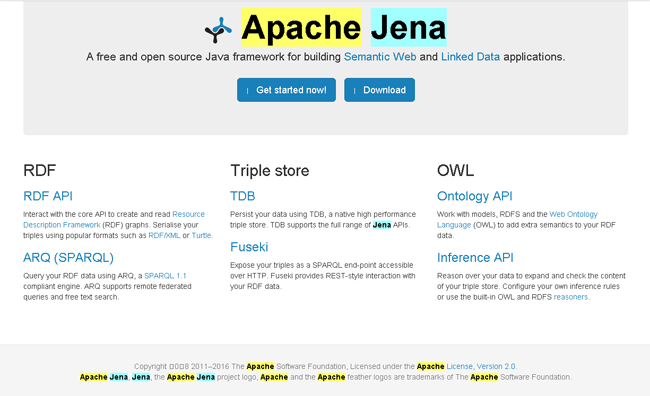Click the Triple store section heading
Screen dimensions: 650x396
click(x=270, y=170)
